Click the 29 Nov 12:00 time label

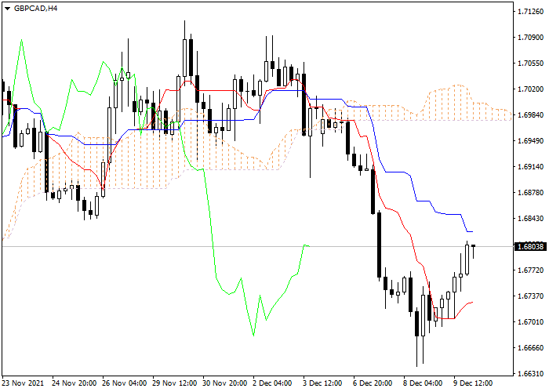tap(175, 383)
